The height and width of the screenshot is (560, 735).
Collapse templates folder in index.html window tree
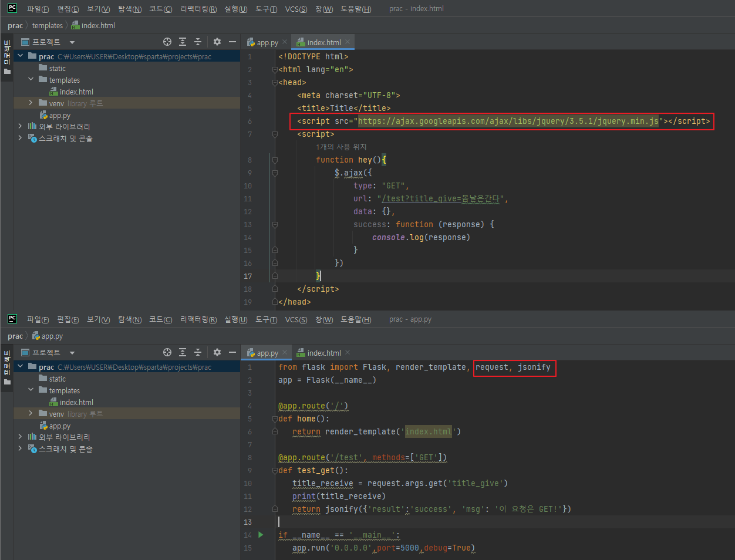[31, 79]
